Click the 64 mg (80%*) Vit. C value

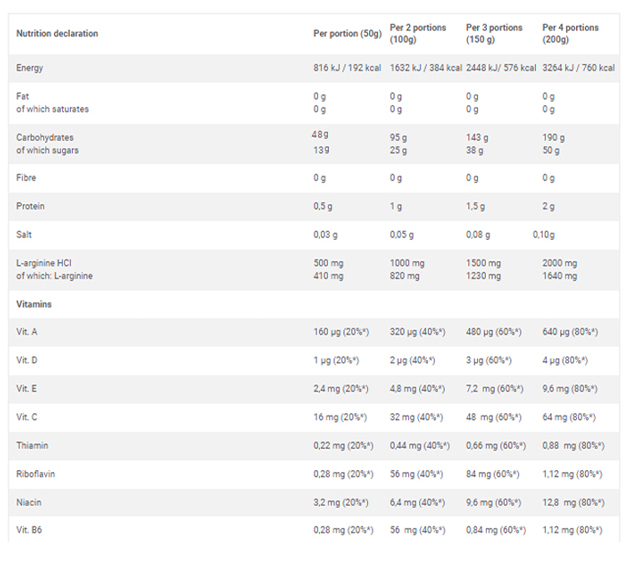(569, 417)
